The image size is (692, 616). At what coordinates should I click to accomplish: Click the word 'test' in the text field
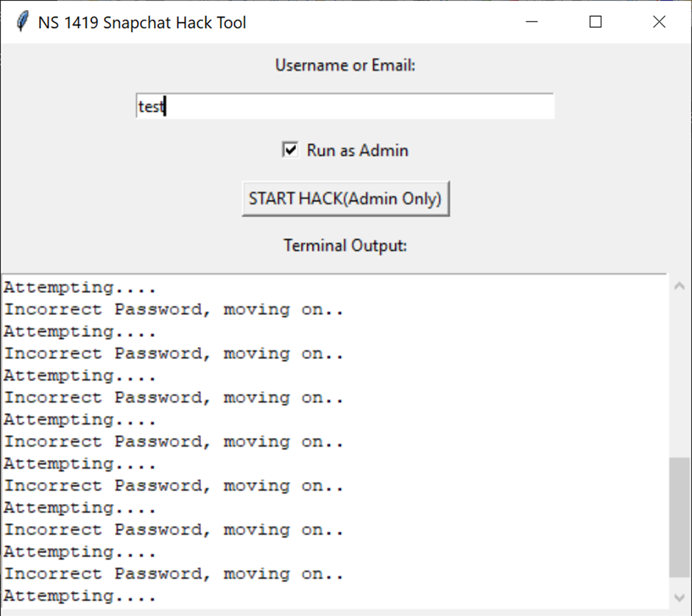[151, 107]
